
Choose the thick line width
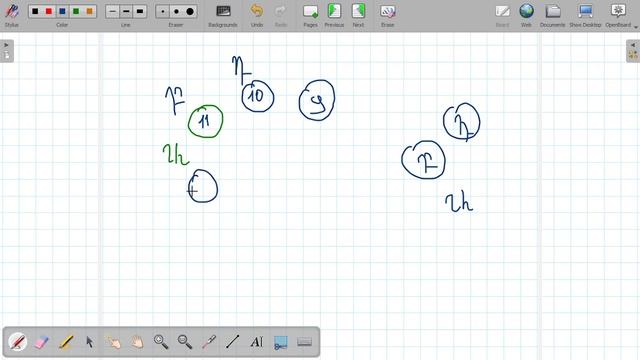(x=140, y=11)
